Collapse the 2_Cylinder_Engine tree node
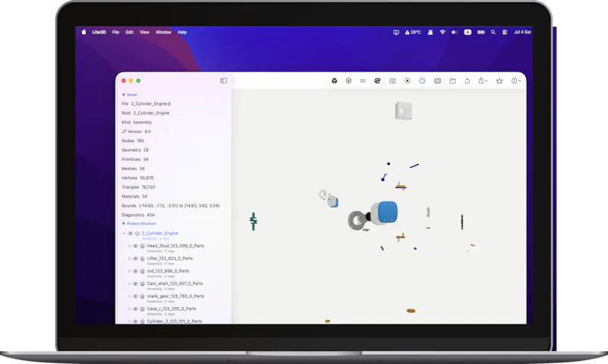The width and height of the screenshot is (608, 364). coord(124,233)
